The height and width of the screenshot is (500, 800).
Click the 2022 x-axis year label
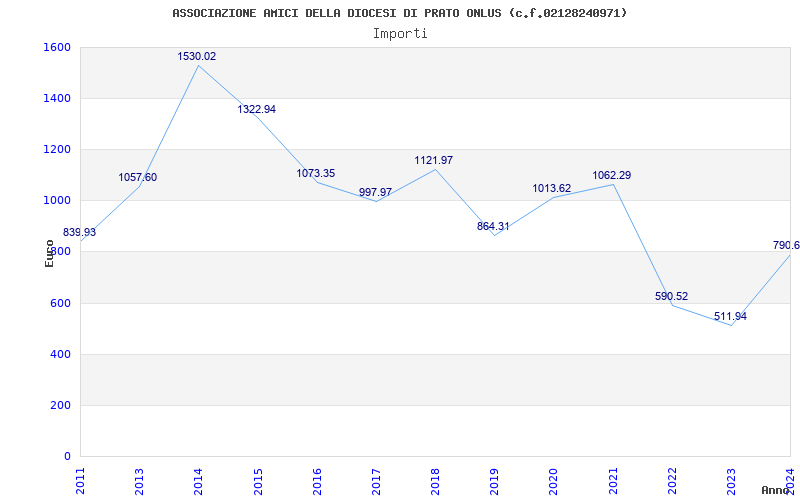pos(672,481)
